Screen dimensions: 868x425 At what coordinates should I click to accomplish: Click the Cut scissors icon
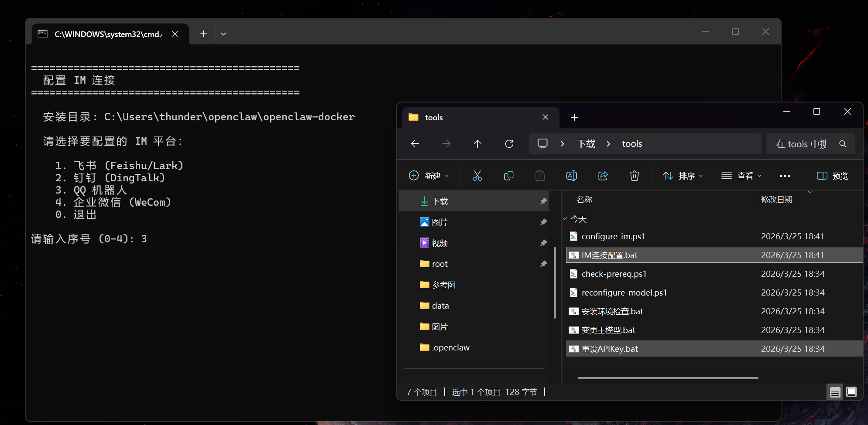click(477, 176)
